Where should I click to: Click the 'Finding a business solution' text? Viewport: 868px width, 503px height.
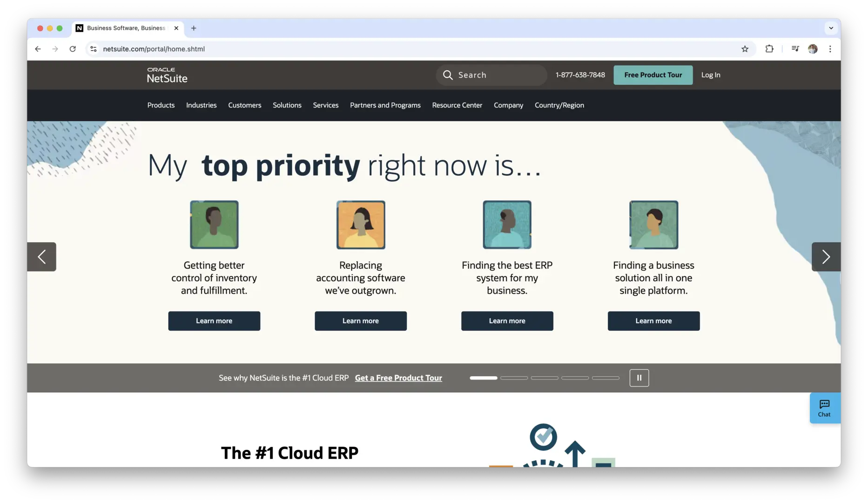654,278
